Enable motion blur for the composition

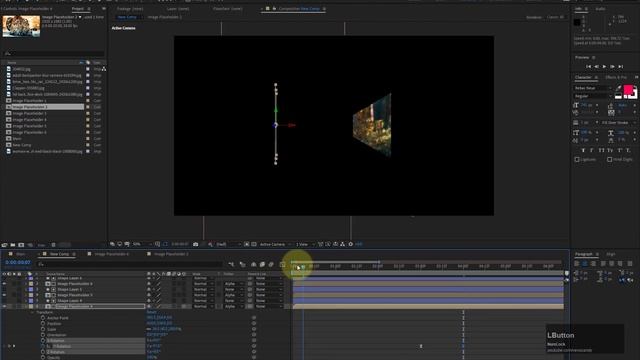pos(271,264)
